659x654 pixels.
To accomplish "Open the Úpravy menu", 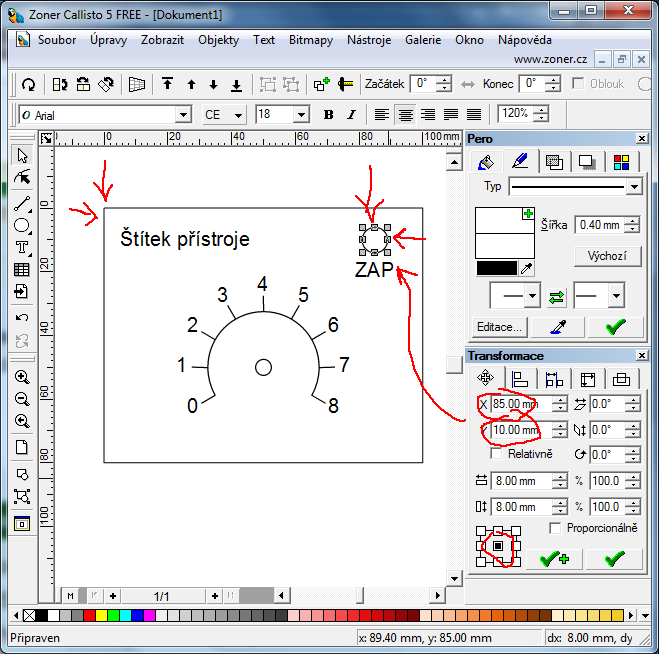I will (108, 40).
